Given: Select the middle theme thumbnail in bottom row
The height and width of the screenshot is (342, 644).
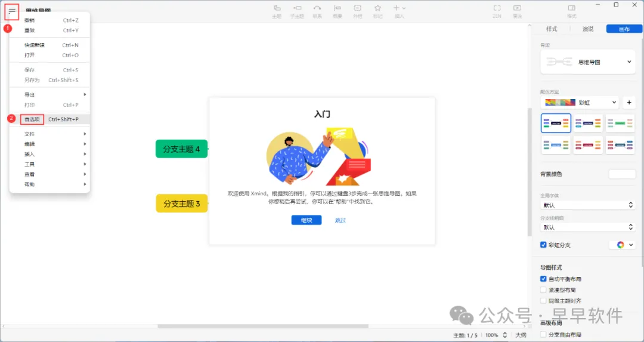Looking at the screenshot, I should tap(588, 145).
